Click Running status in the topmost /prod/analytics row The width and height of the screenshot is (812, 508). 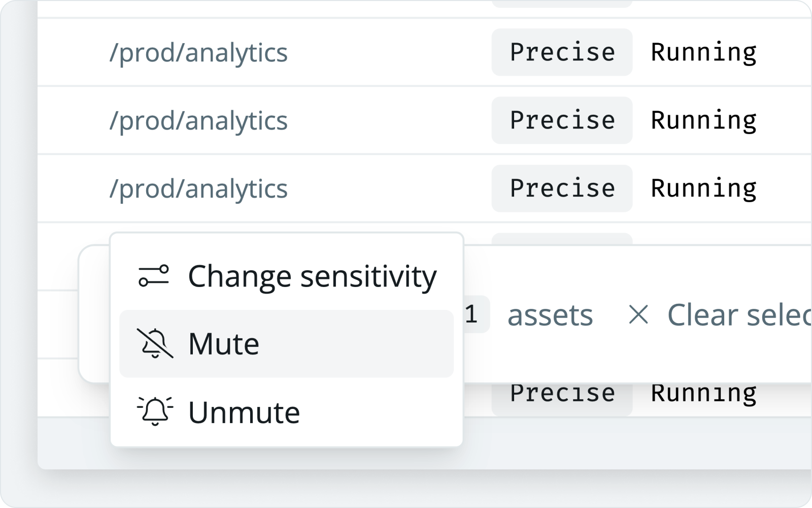[703, 52]
